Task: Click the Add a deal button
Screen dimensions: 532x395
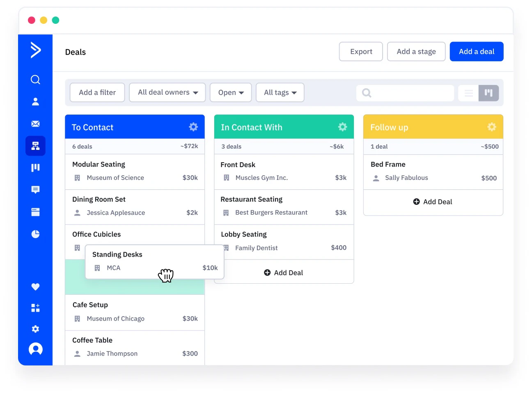Action: [477, 52]
